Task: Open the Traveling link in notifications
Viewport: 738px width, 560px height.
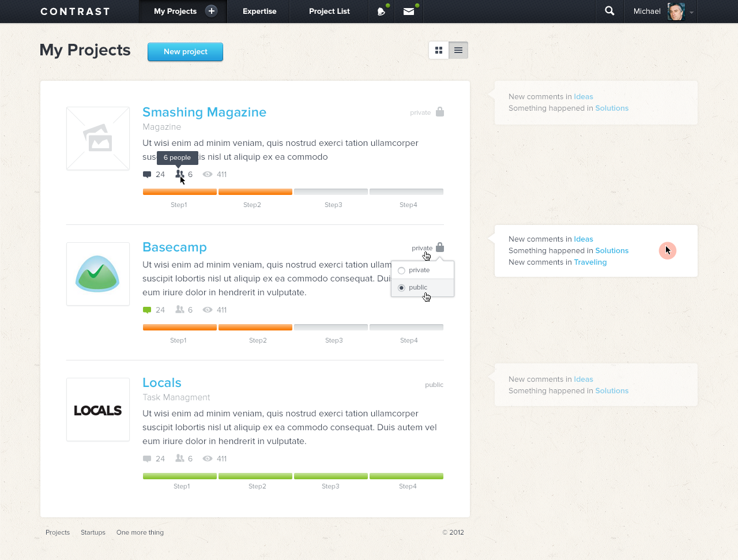Action: click(590, 262)
